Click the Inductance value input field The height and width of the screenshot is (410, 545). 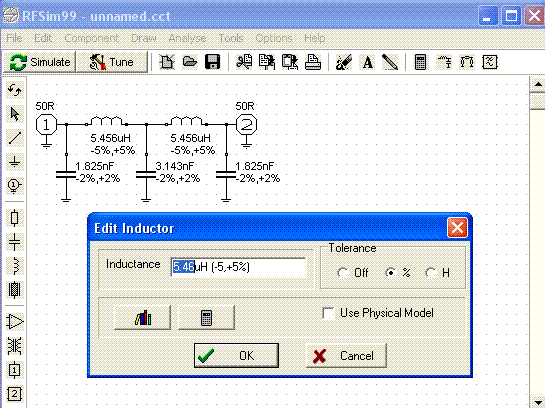coord(238,267)
